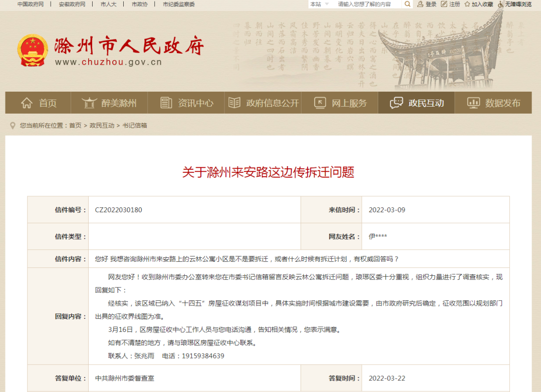Click the site search input field

[x=368, y=4]
